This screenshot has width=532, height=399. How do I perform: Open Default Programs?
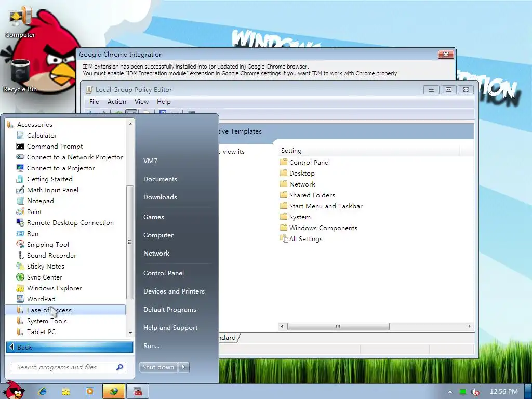[x=170, y=310]
